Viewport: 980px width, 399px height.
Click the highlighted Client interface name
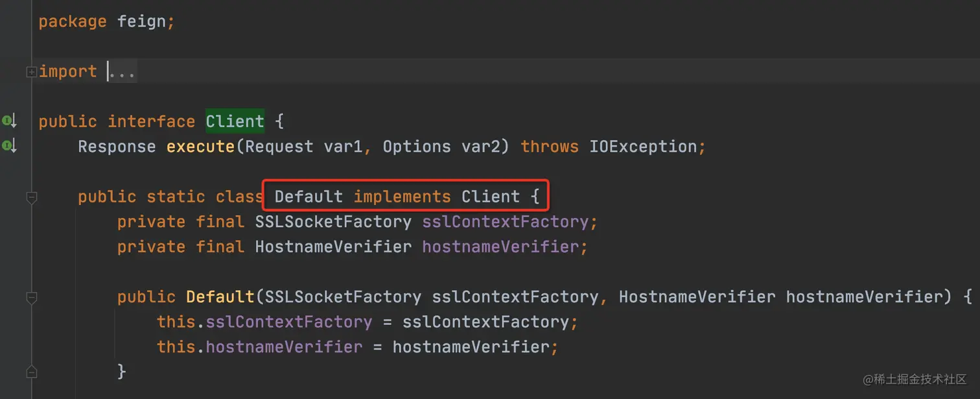(x=235, y=121)
